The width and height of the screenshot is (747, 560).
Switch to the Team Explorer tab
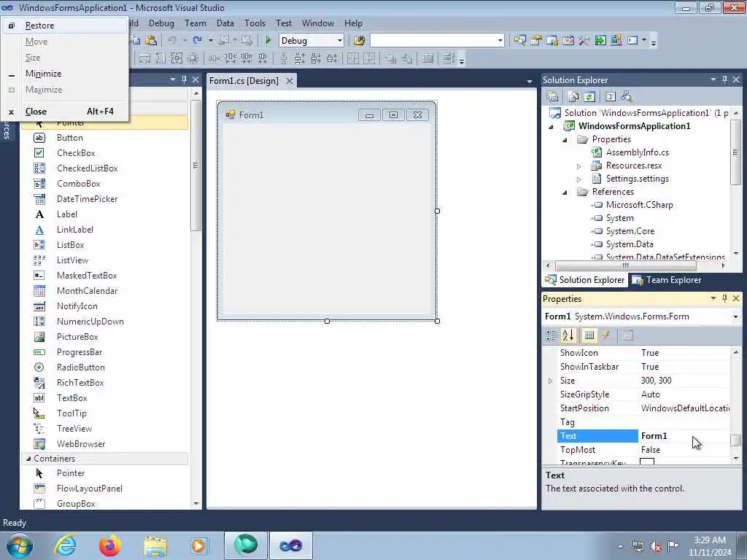pos(667,280)
